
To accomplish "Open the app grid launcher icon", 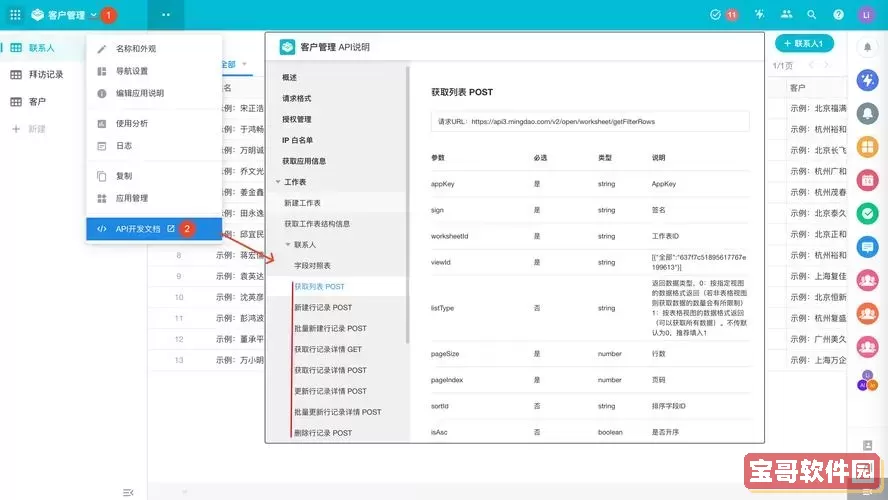I will tap(15, 15).
